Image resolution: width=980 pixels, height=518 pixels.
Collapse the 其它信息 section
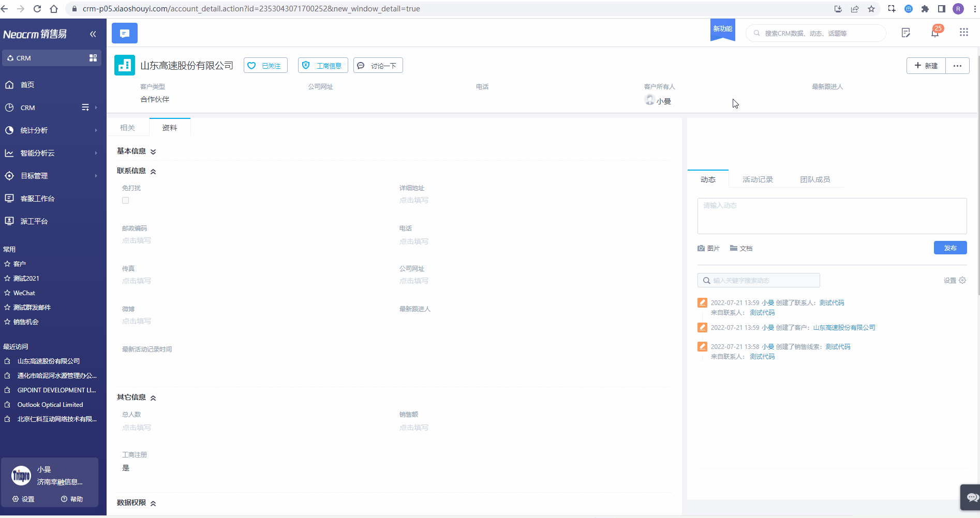click(x=153, y=397)
